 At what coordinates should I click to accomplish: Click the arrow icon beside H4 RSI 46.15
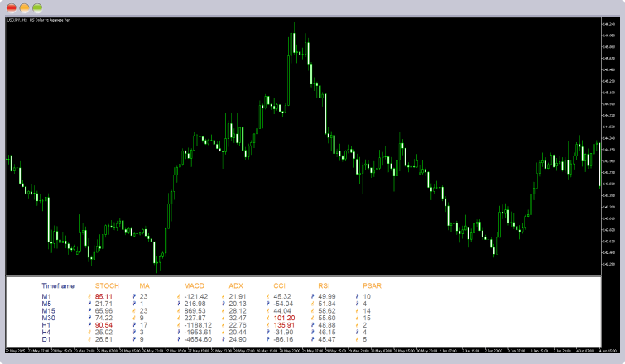click(x=313, y=333)
